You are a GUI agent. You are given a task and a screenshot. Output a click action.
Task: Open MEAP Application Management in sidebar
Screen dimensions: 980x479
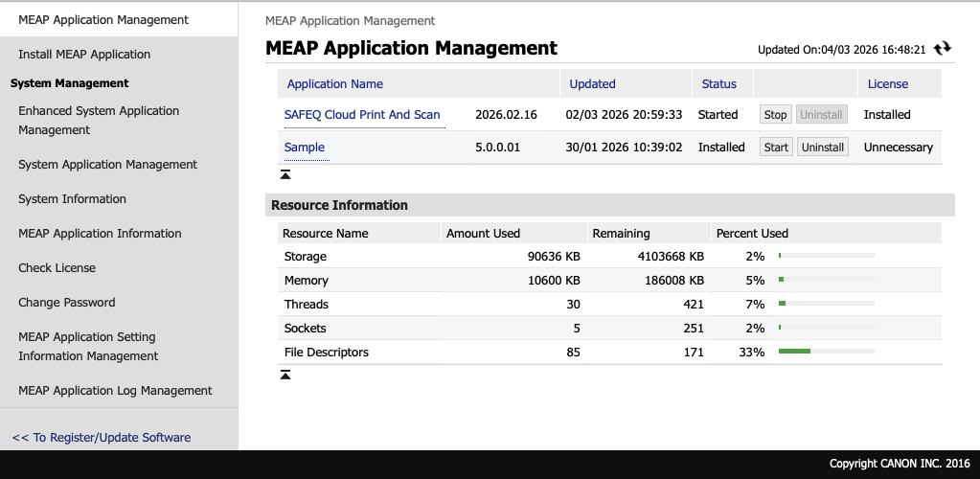point(103,19)
